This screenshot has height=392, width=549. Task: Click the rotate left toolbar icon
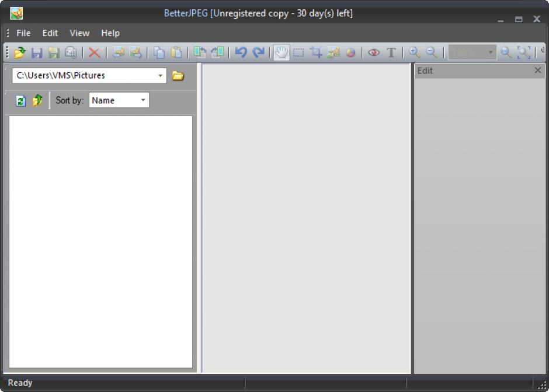[200, 52]
